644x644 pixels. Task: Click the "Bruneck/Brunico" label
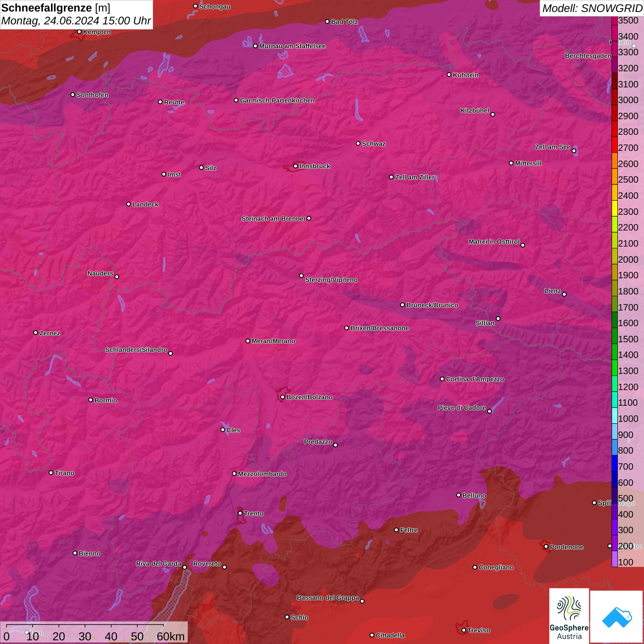[x=432, y=305]
